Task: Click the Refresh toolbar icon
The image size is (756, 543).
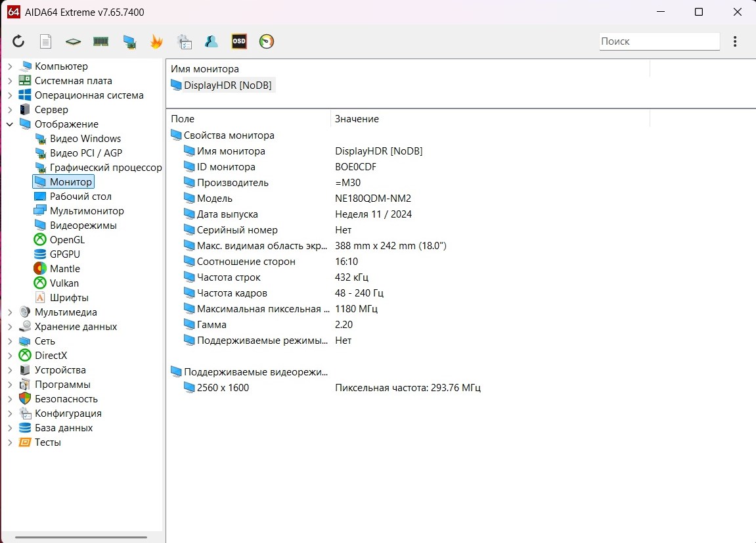Action: pyautogui.click(x=18, y=41)
